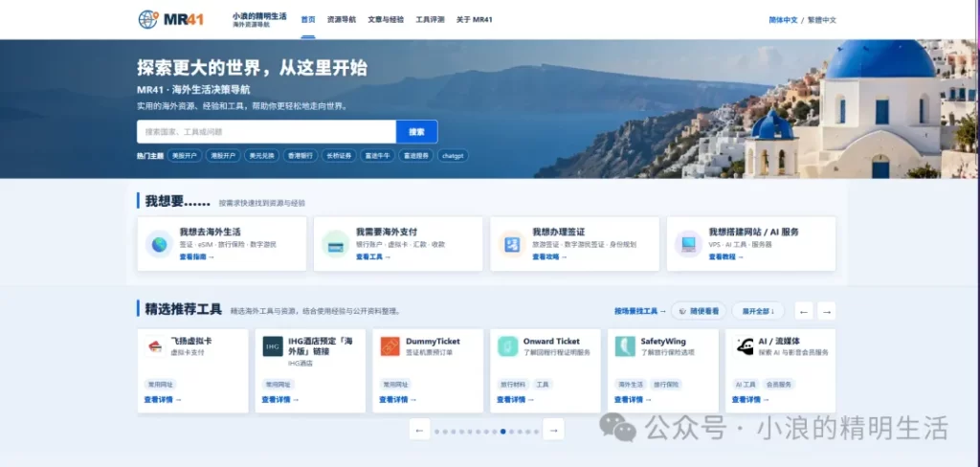Open 查看详情 on the IHG酒店 card
The width and height of the screenshot is (980, 467).
tap(280, 400)
